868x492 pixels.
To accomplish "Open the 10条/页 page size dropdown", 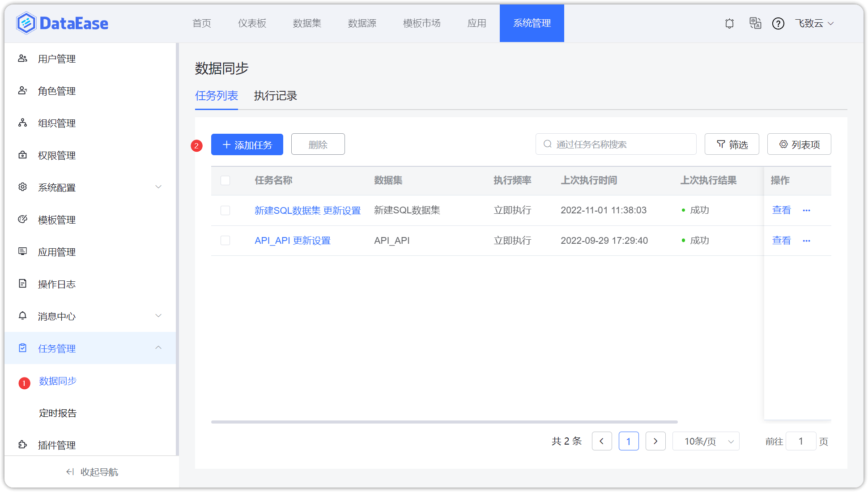I will (706, 441).
